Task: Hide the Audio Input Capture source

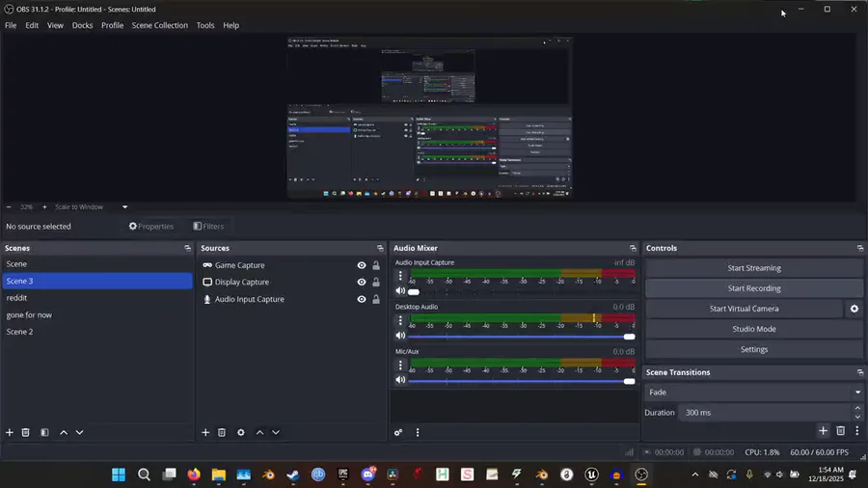Action: [362, 299]
